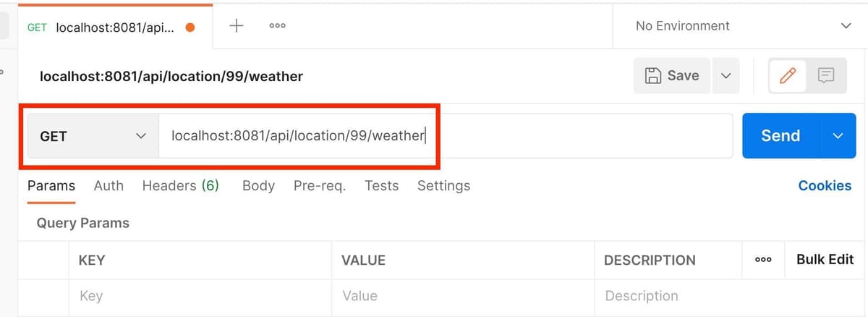The height and width of the screenshot is (317, 868).
Task: Open the three-dot tab options menu
Action: [277, 26]
